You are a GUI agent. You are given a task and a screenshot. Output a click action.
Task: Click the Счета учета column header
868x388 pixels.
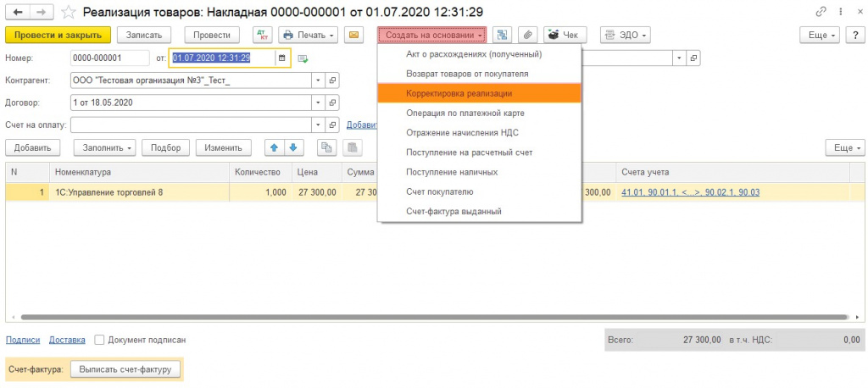pos(733,172)
